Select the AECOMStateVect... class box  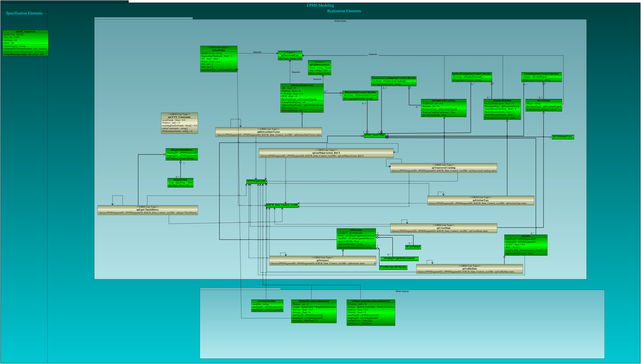coord(563,137)
